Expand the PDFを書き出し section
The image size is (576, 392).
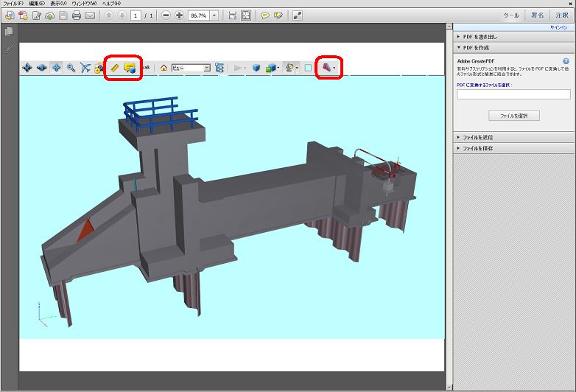pos(514,37)
